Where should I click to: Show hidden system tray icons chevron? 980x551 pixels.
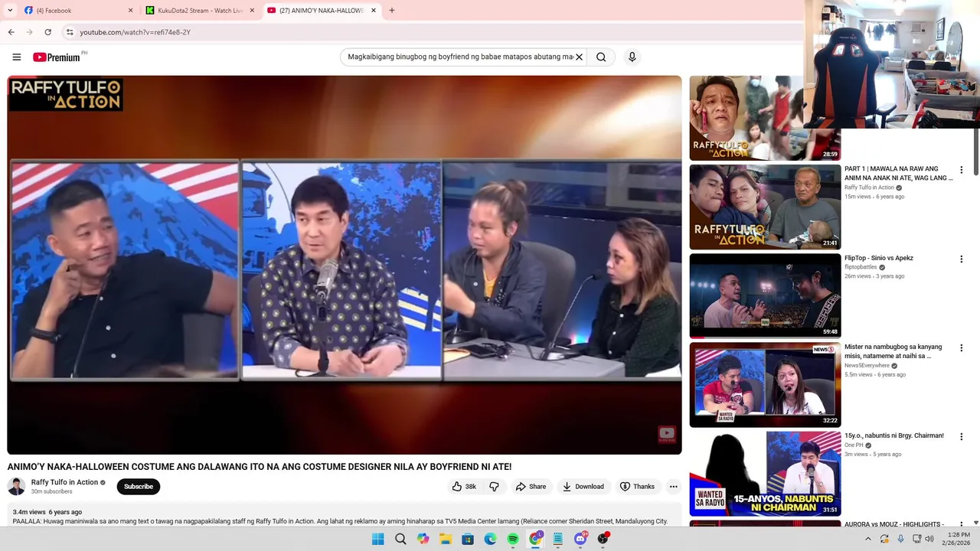pyautogui.click(x=867, y=539)
